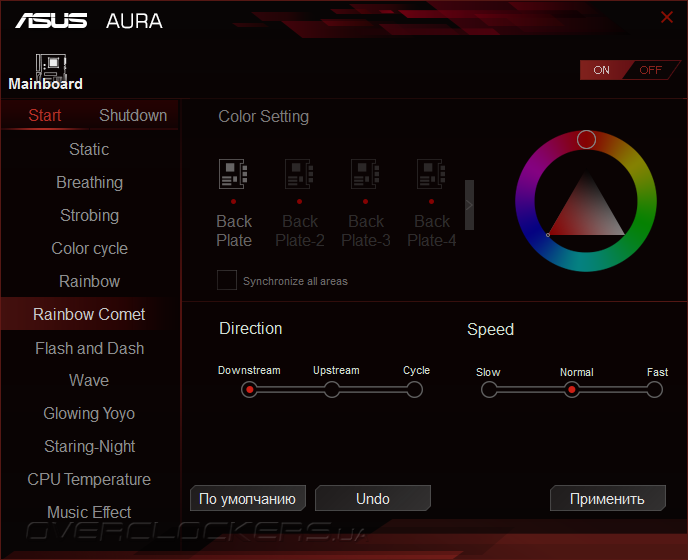688x560 pixels.
Task: Choose the Music Effect mode
Action: click(89, 512)
